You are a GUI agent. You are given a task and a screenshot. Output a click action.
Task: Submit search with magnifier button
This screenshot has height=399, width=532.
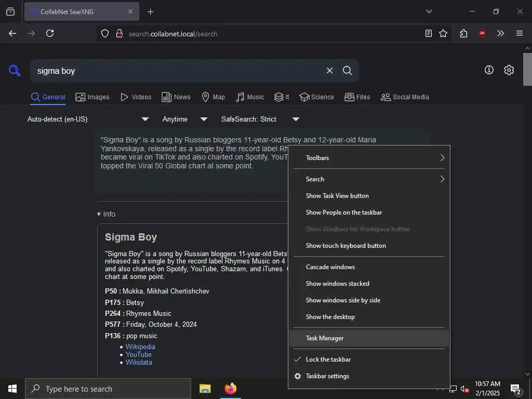[x=348, y=71]
